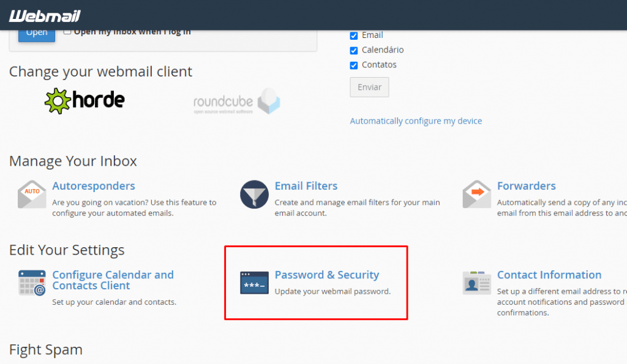Click the blue Open button
This screenshot has width=627, height=364.
click(x=37, y=35)
